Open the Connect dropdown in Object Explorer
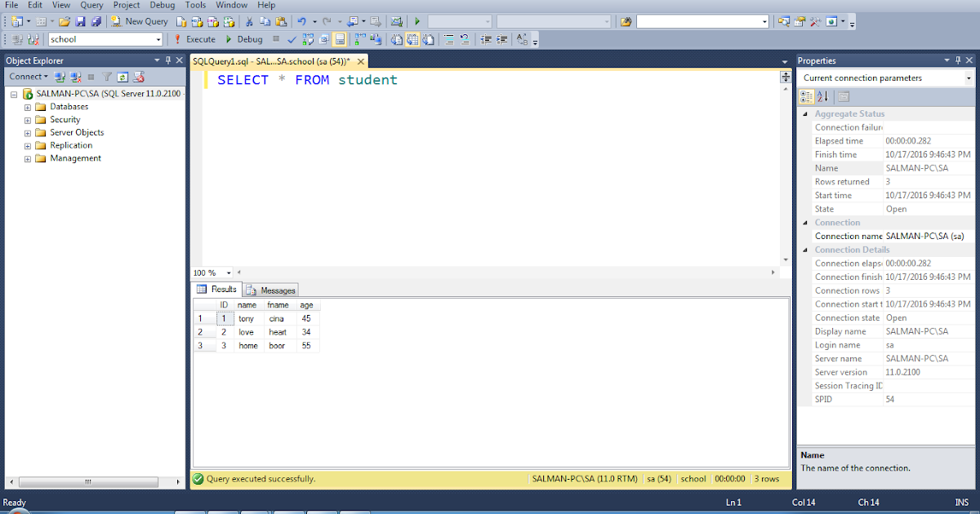 click(x=27, y=76)
